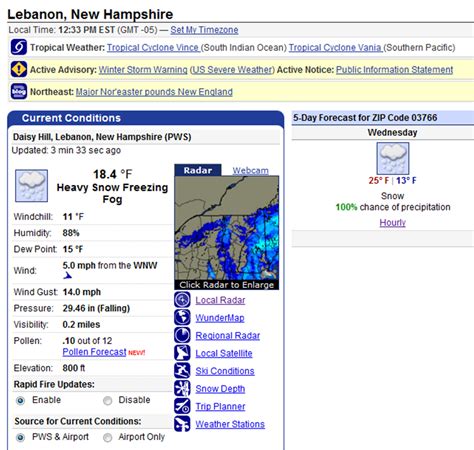Read Major Nor'easter pounds New England
Screen dimensions: 474x450
point(154,92)
